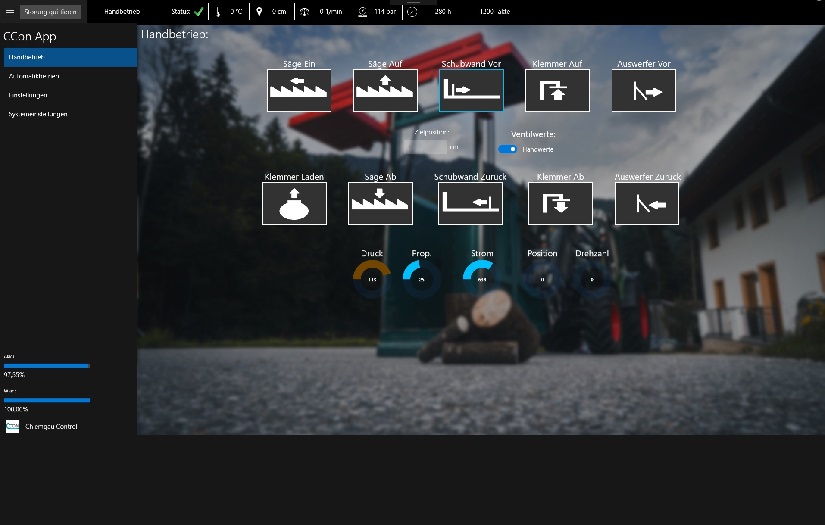This screenshot has width=825, height=525.
Task: Click the 114 bar pressure reading
Action: click(x=385, y=12)
